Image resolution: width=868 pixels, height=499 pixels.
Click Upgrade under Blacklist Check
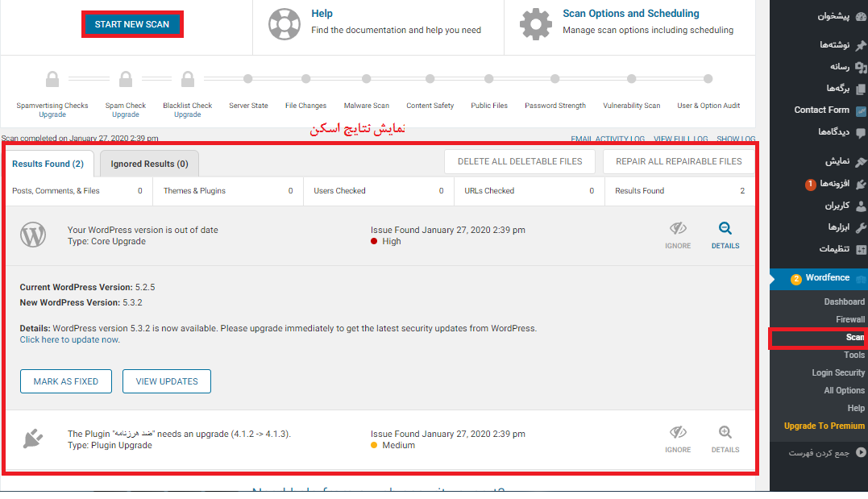(x=188, y=114)
